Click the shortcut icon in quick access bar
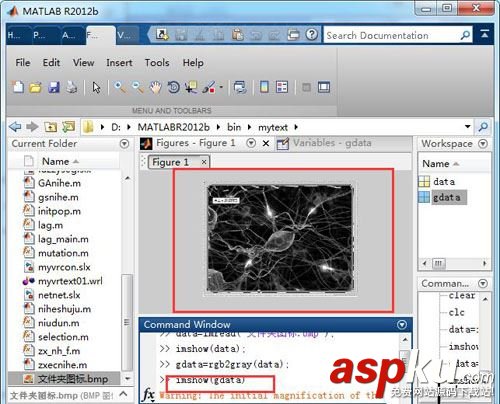 (162, 34)
